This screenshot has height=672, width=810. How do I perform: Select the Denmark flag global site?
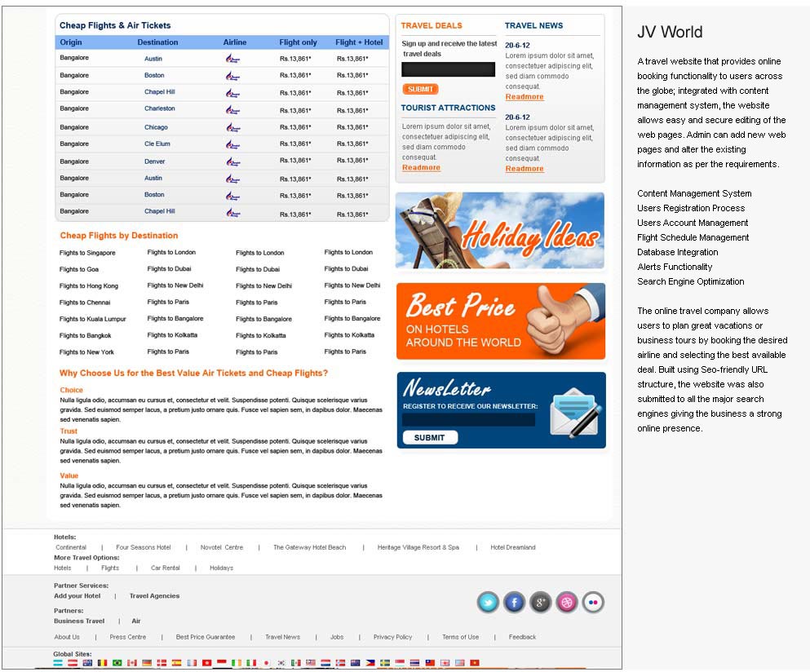click(162, 663)
